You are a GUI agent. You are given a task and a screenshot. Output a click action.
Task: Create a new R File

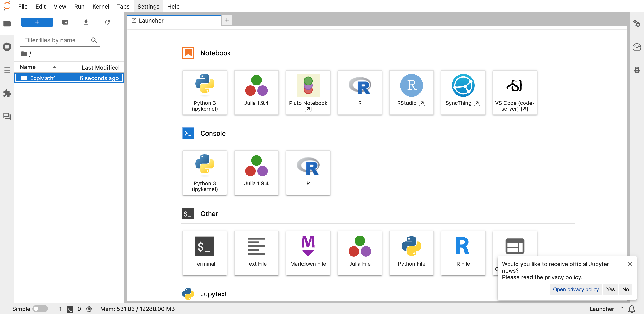pyautogui.click(x=463, y=253)
